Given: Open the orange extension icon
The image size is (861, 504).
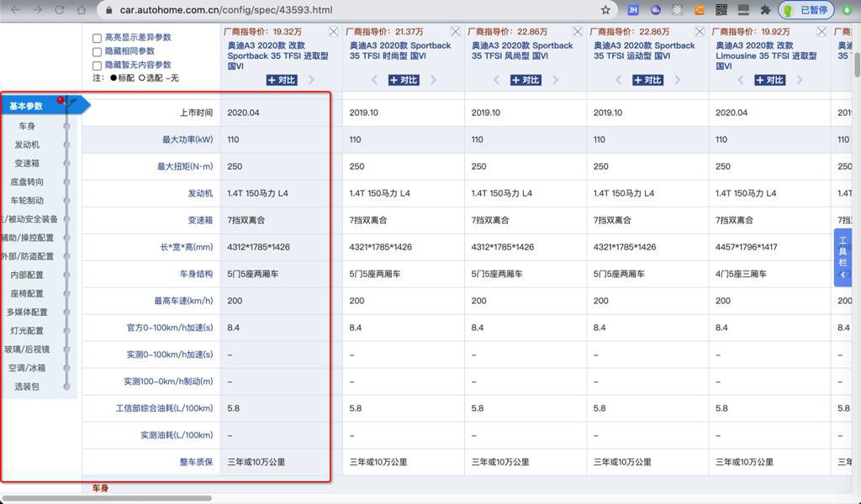Looking at the screenshot, I should 699,10.
